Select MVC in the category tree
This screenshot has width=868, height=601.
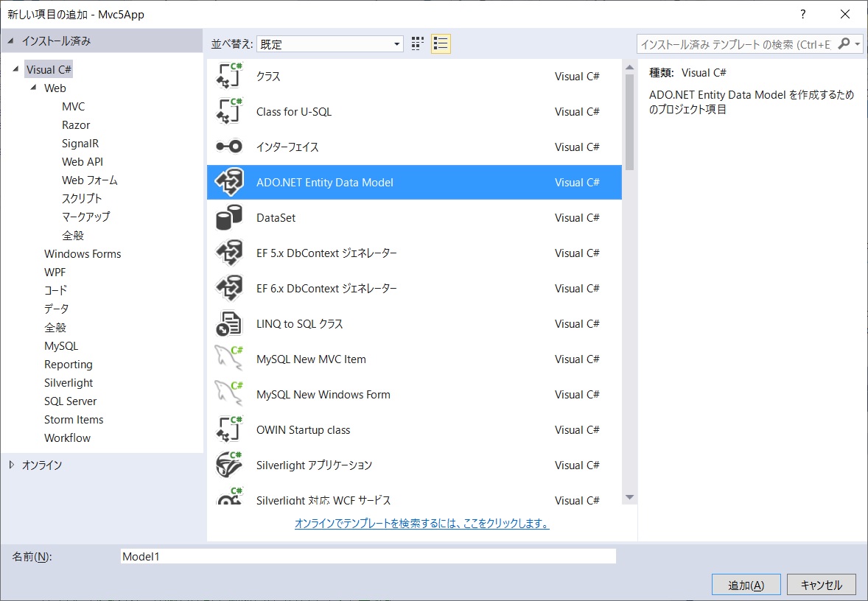(73, 107)
